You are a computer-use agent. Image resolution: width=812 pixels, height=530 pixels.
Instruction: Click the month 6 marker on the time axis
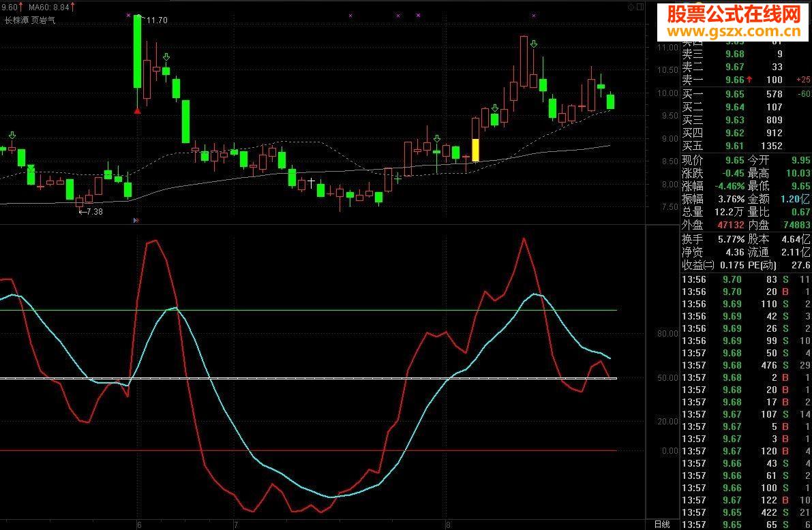pyautogui.click(x=139, y=525)
